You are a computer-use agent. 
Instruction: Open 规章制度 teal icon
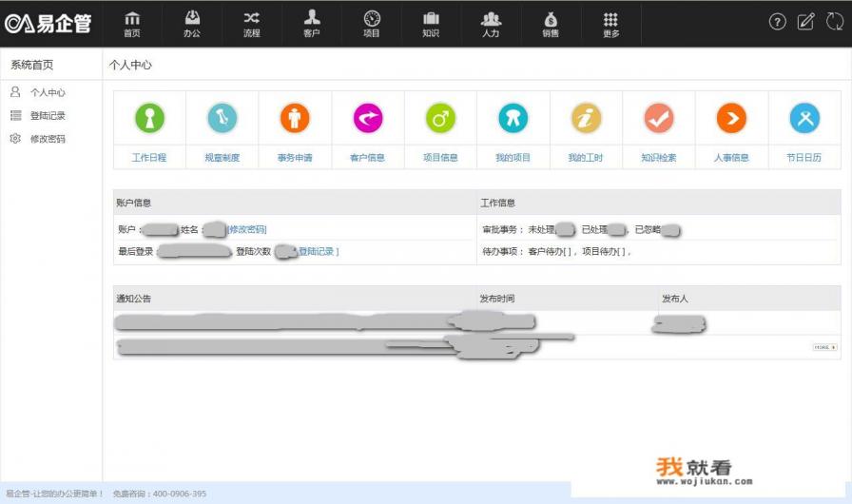[x=223, y=118]
